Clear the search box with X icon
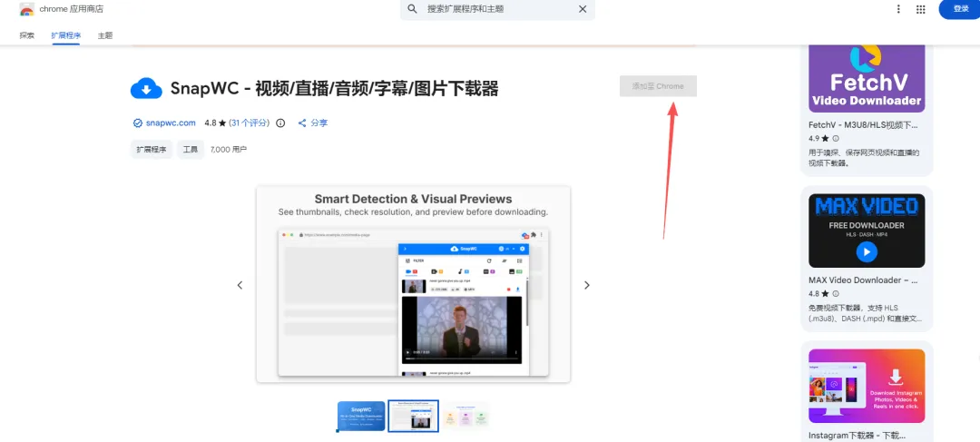The image size is (980, 442). (583, 9)
